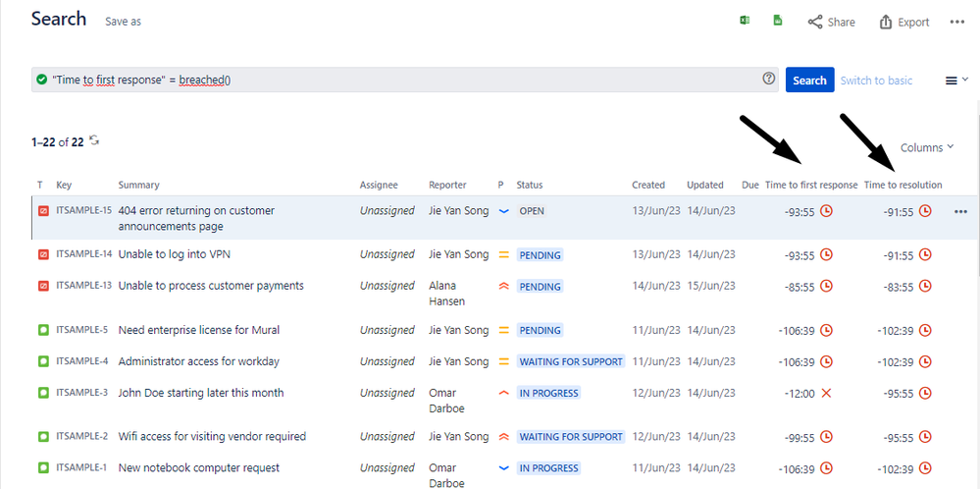Screen dimensions: 980x489
Task: Click the IN PROGRESS status of ITSAMPLE-3
Action: point(548,394)
